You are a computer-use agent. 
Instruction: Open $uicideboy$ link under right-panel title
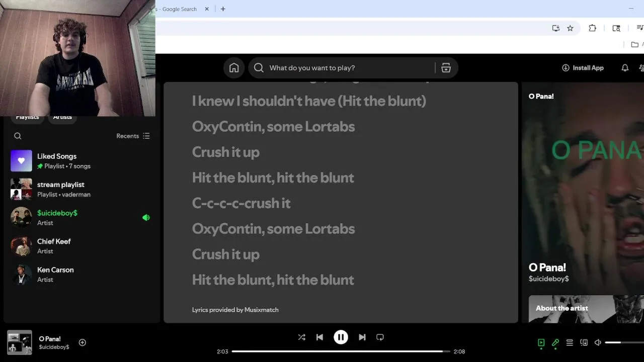[548, 279]
